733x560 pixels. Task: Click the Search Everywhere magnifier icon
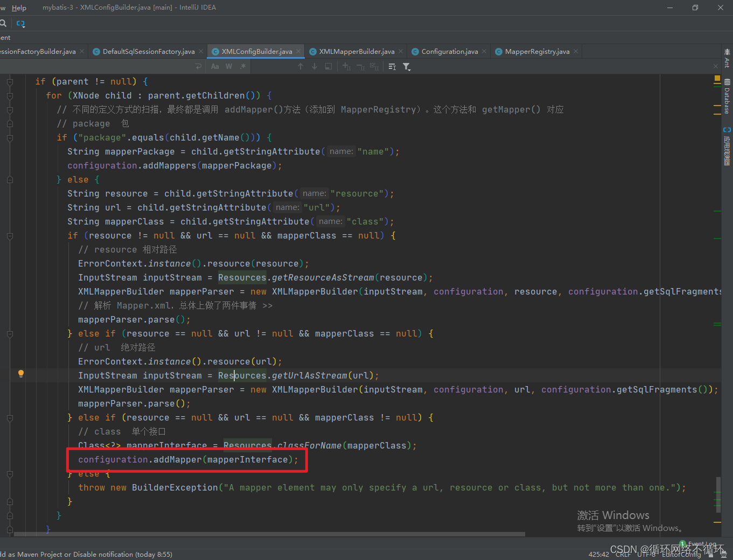3,23
